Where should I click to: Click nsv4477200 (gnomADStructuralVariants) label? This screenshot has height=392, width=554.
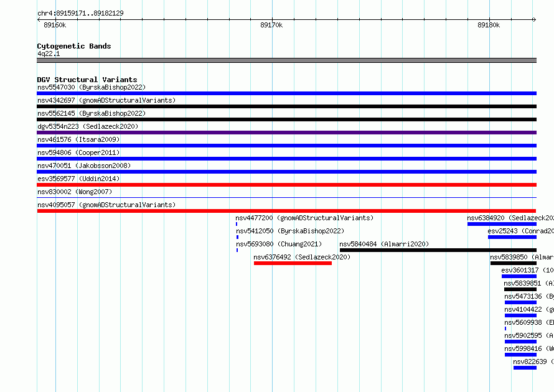[x=304, y=218]
